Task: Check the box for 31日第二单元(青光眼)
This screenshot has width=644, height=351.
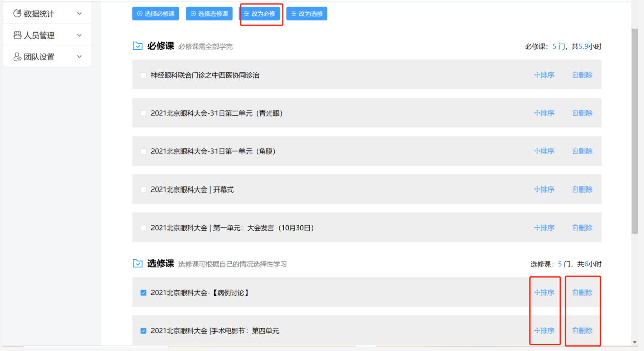Action: click(143, 113)
